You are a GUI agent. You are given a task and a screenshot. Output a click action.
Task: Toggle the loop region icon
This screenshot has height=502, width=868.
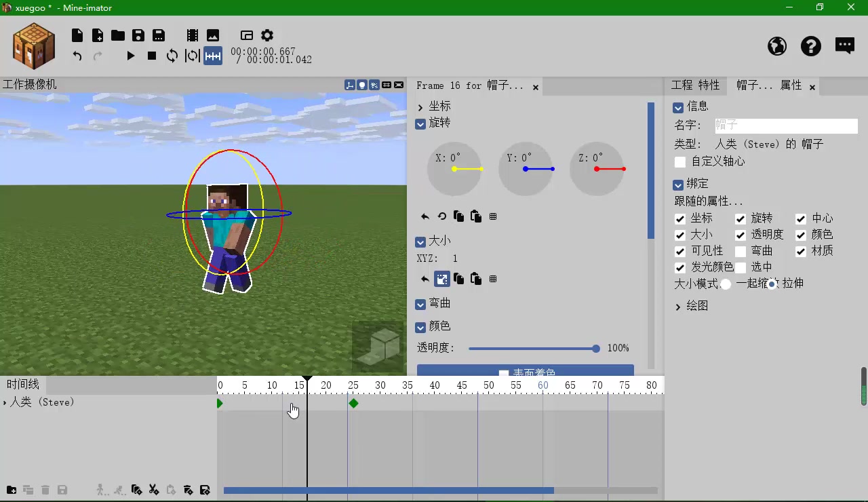tap(193, 56)
